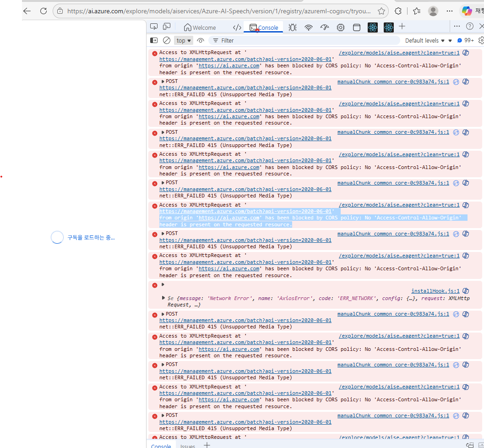Open DevTools Help

pos(470,27)
